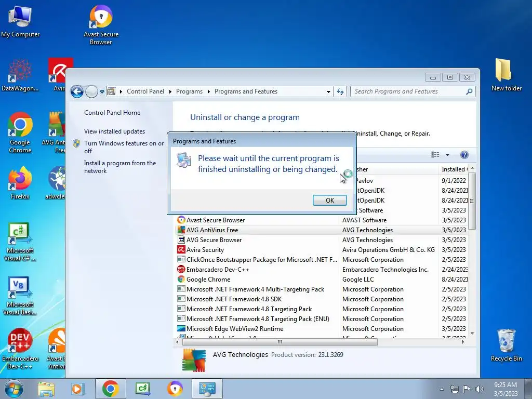Select Avira Security in program list
Image resolution: width=532 pixels, height=399 pixels.
coord(322,250)
